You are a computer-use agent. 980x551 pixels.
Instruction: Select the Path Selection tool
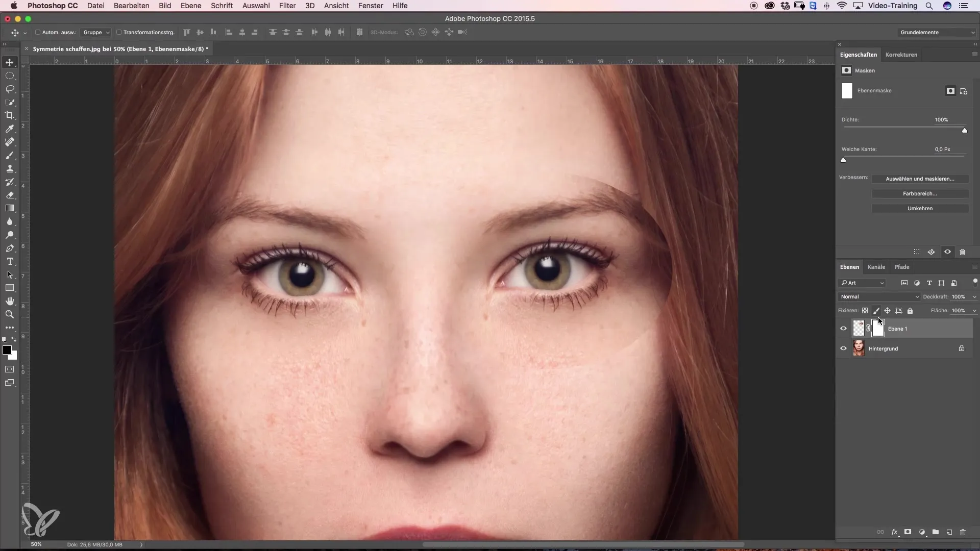point(10,274)
